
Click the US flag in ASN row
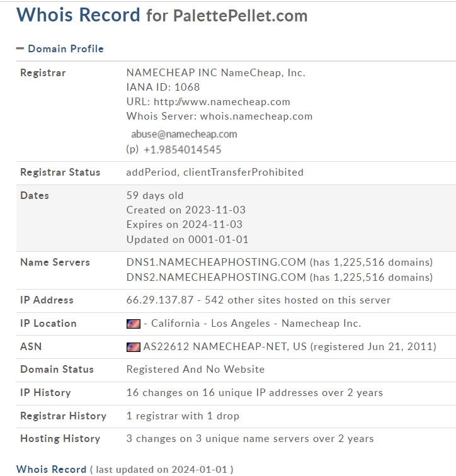pyautogui.click(x=134, y=347)
